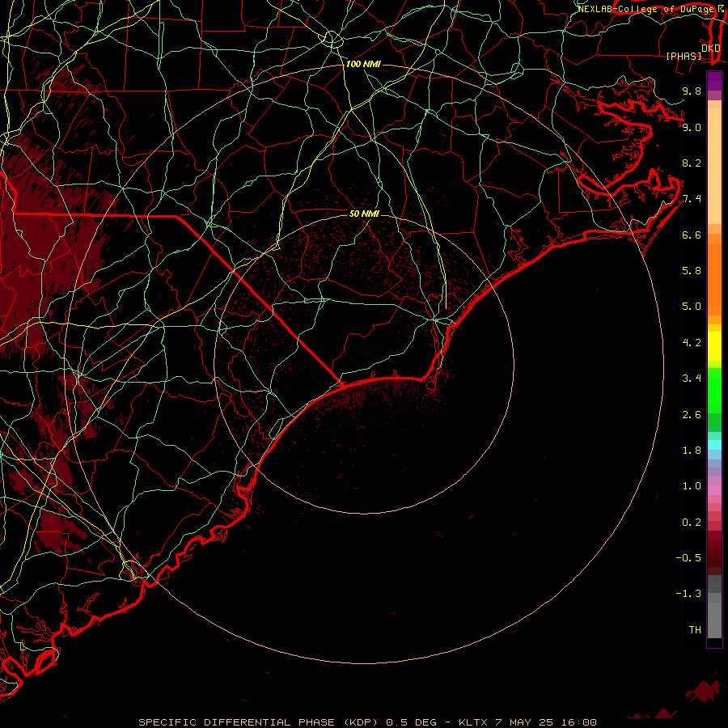Click the 7.4 color scale value
728x728 pixels.
pyautogui.click(x=692, y=199)
